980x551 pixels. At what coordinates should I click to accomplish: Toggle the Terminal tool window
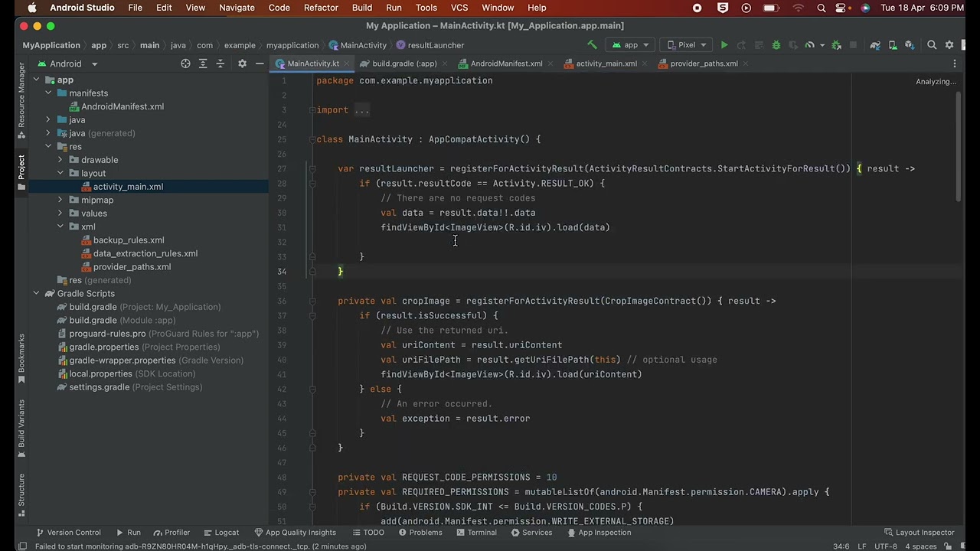pyautogui.click(x=475, y=533)
